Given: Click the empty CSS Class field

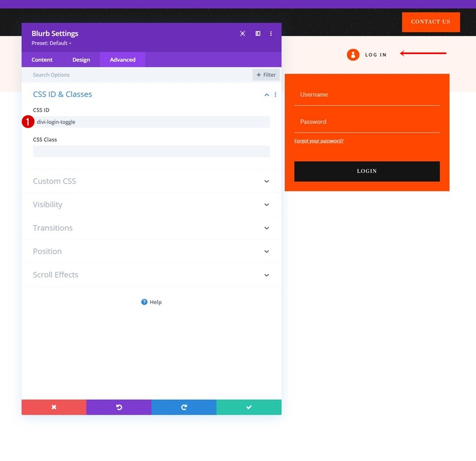Looking at the screenshot, I should click(151, 152).
